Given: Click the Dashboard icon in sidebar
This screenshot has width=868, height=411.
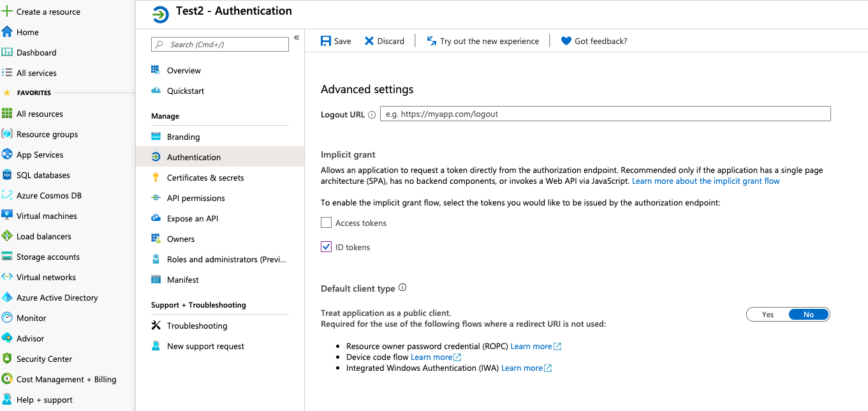Looking at the screenshot, I should (x=7, y=52).
